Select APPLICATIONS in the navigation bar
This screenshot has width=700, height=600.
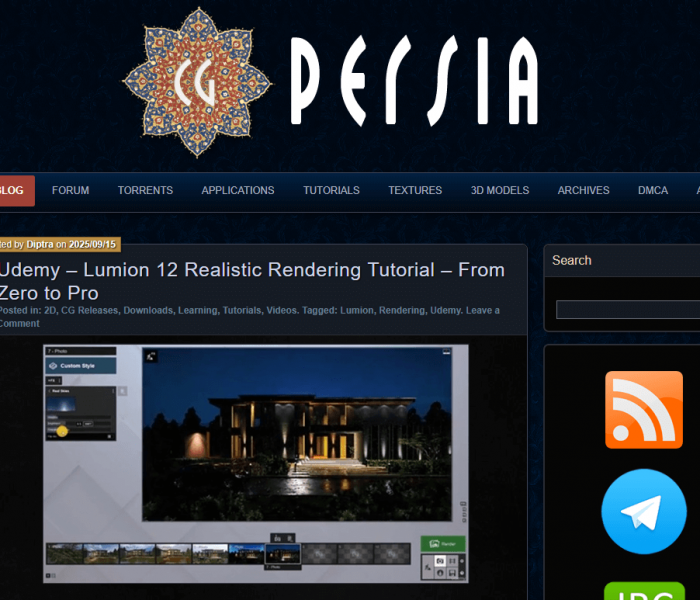click(x=237, y=190)
